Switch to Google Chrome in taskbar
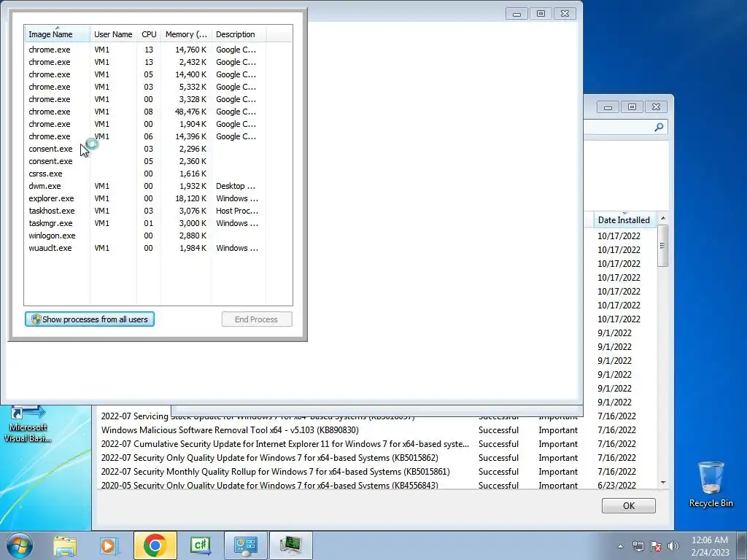 click(x=155, y=545)
